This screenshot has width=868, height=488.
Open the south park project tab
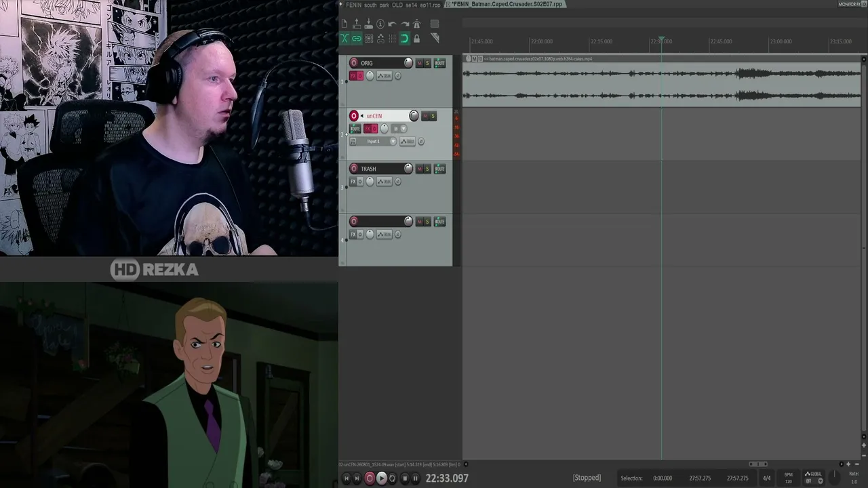click(393, 5)
